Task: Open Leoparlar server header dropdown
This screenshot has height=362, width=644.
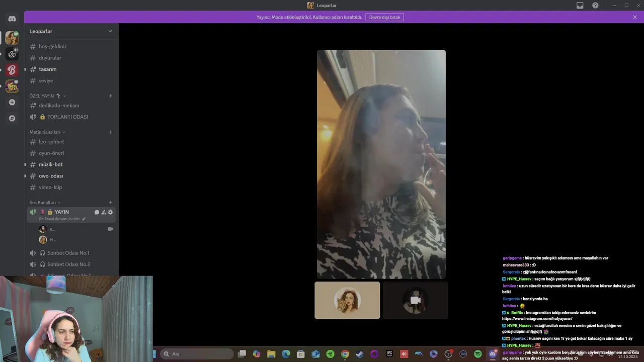Action: 71,31
